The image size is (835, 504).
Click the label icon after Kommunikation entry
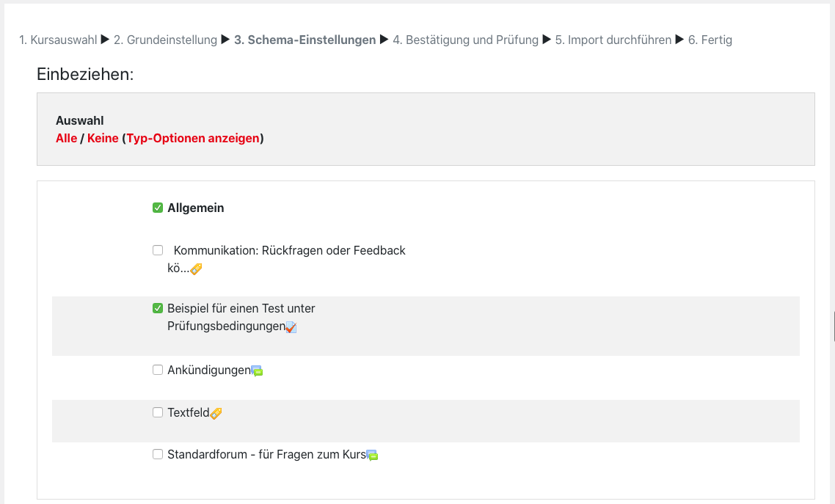click(196, 269)
